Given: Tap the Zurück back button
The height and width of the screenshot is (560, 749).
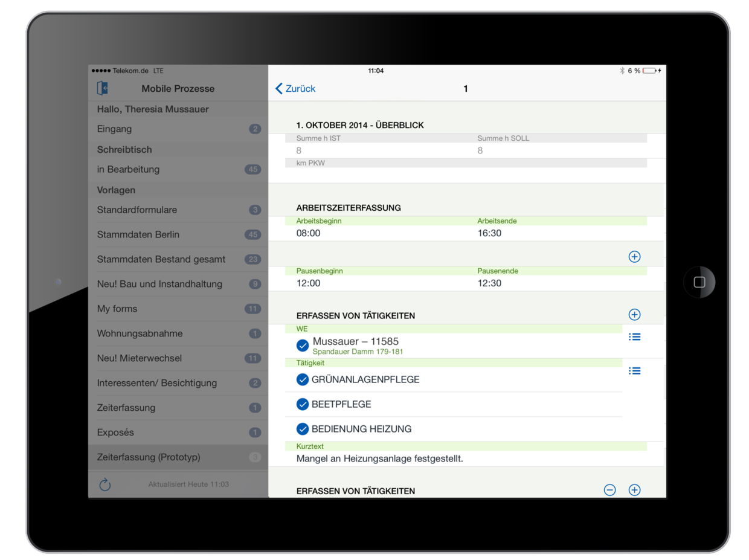Looking at the screenshot, I should click(295, 88).
